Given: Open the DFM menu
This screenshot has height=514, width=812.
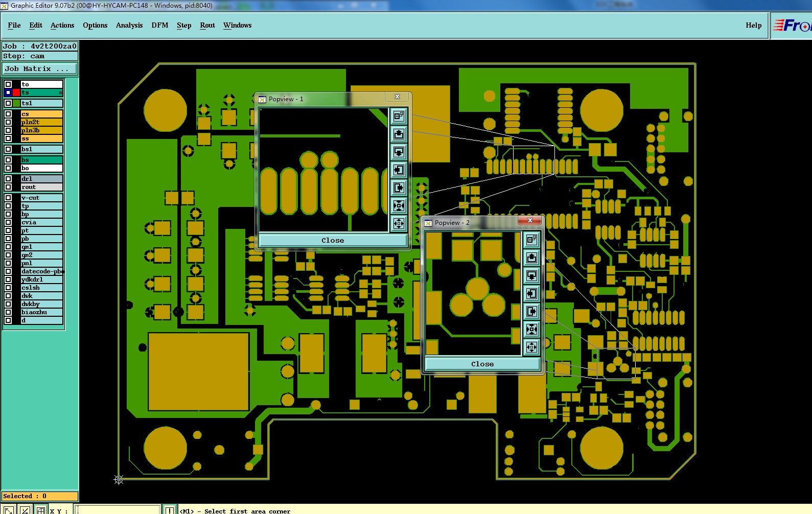Looking at the screenshot, I should click(160, 25).
